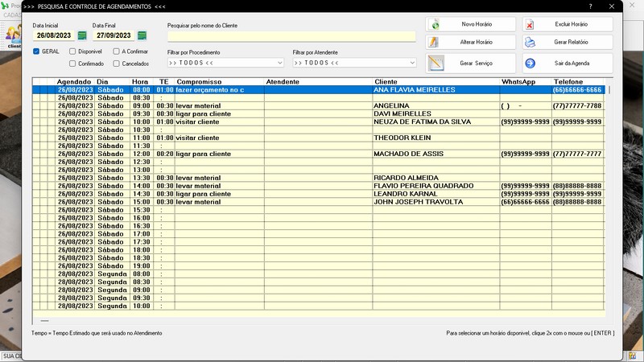Open calendar picker beside Data Final
The width and height of the screenshot is (644, 362).
142,35
